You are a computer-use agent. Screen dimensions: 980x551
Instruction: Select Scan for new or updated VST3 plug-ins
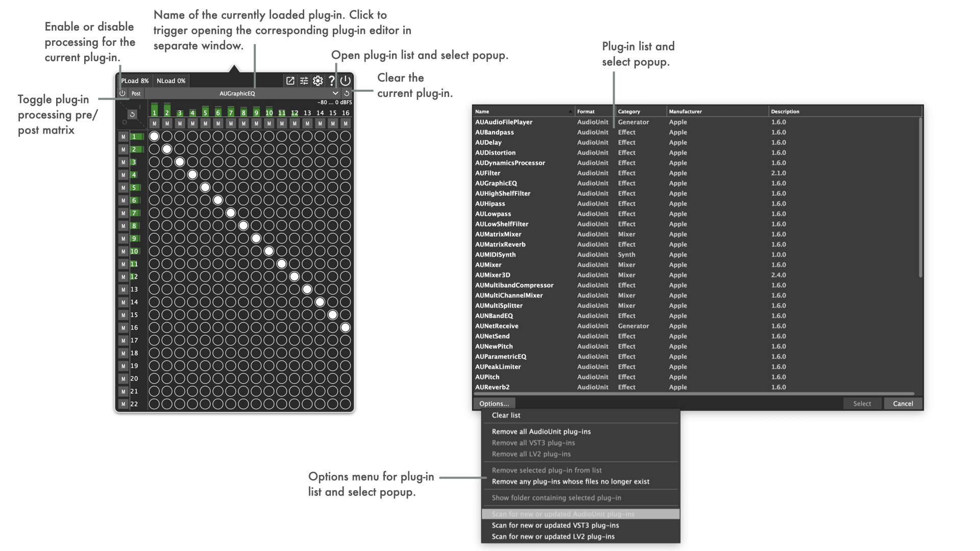[555, 525]
